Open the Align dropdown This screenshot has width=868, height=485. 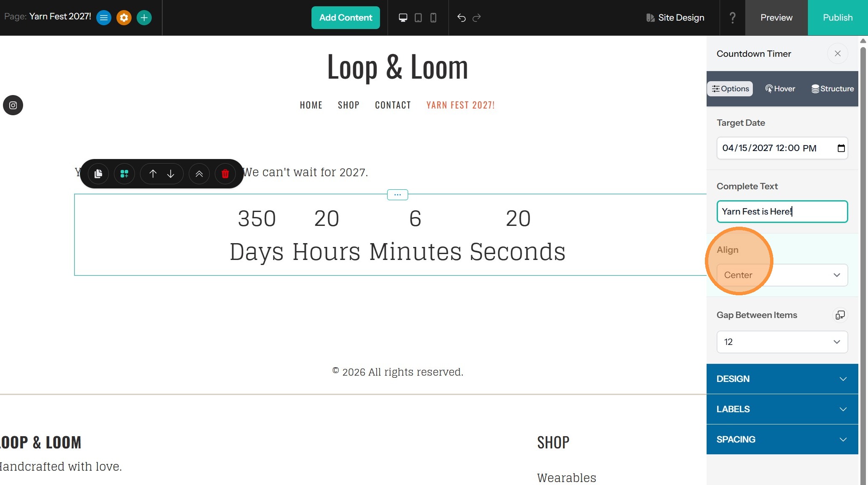[x=782, y=275]
